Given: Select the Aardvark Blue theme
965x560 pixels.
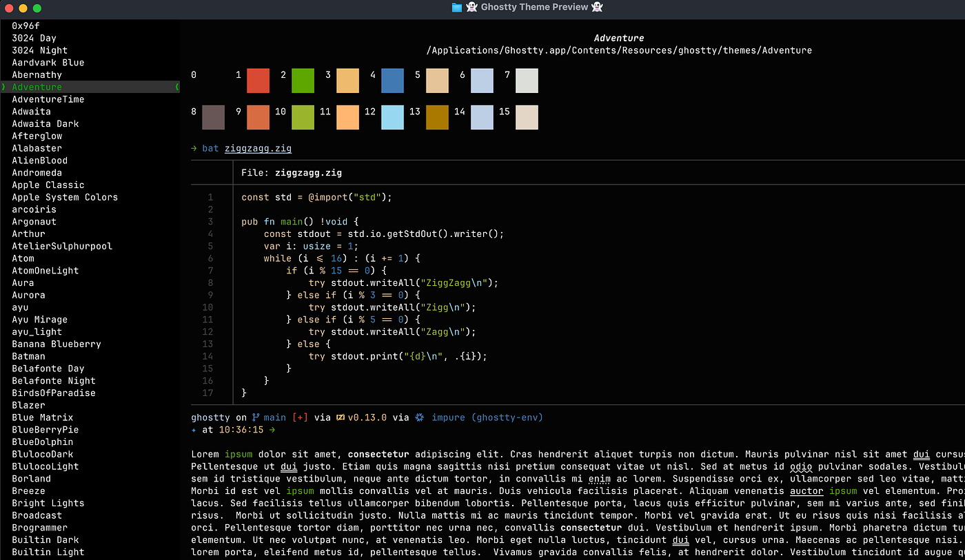Looking at the screenshot, I should (x=48, y=63).
